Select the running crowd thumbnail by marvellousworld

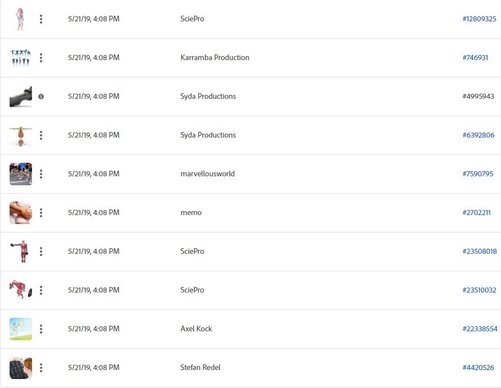21,174
